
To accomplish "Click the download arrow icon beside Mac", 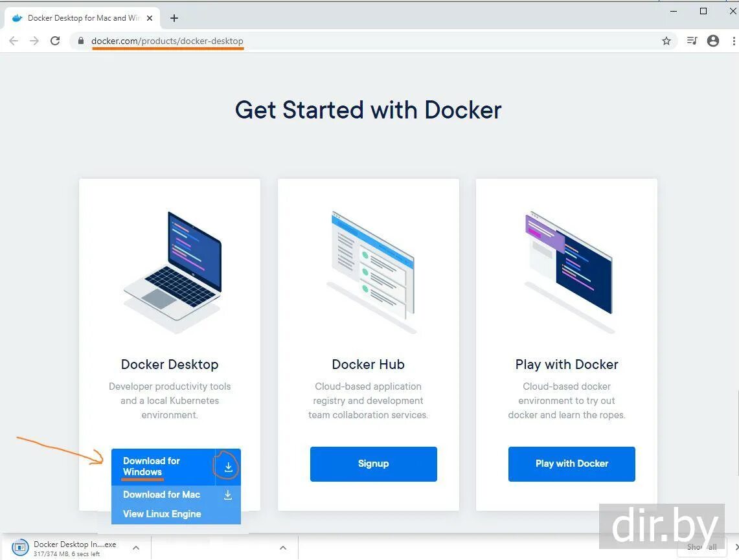I will point(228,495).
